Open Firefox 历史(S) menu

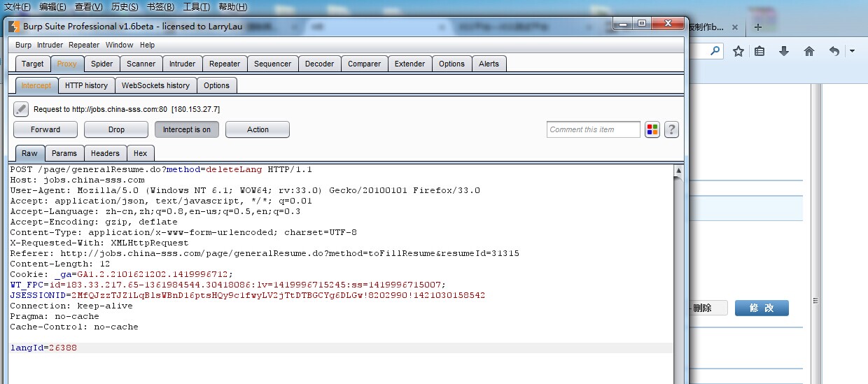[125, 7]
